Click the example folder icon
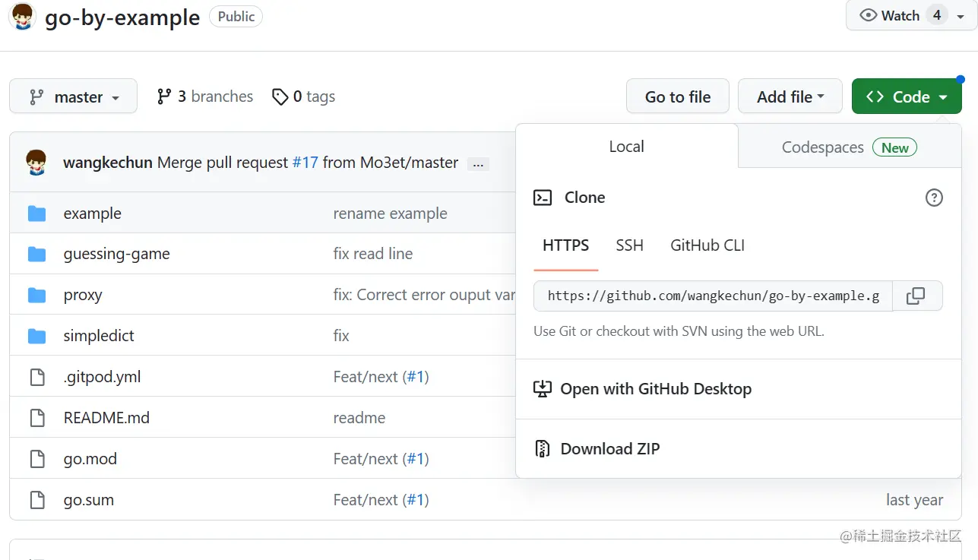Screen dimensions: 978x560 pos(37,214)
